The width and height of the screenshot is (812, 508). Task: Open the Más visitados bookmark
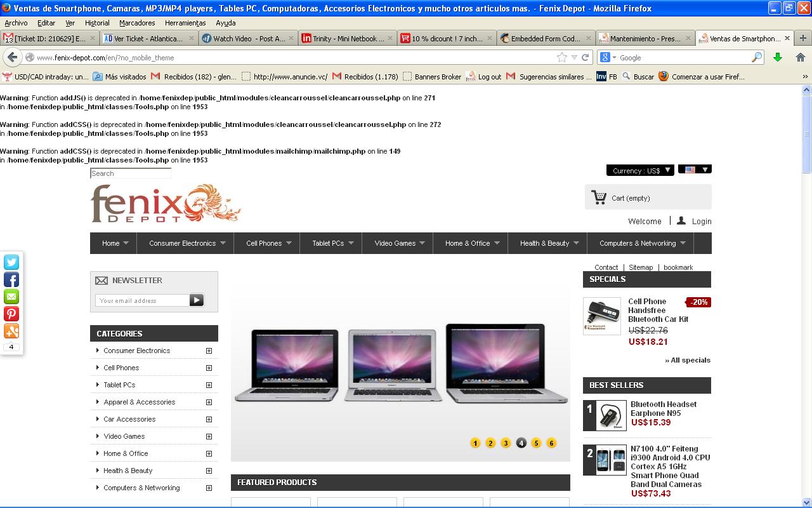119,77
